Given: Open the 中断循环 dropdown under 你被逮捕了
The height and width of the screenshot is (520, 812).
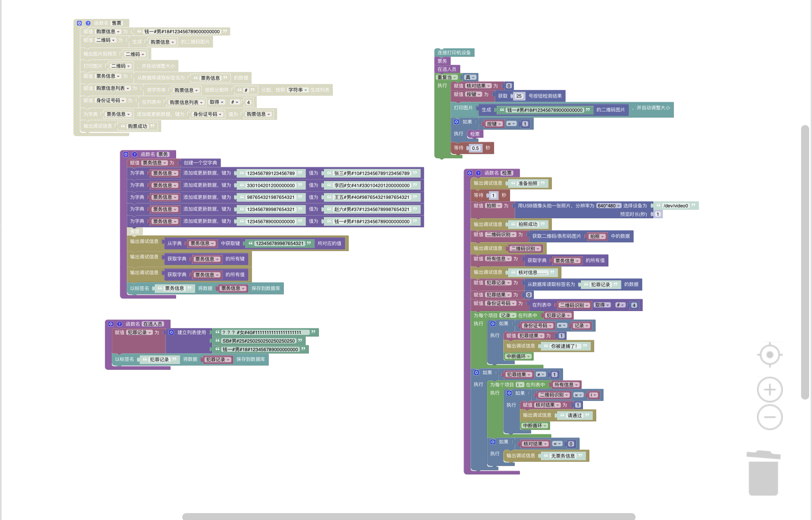Looking at the screenshot, I should 518,356.
